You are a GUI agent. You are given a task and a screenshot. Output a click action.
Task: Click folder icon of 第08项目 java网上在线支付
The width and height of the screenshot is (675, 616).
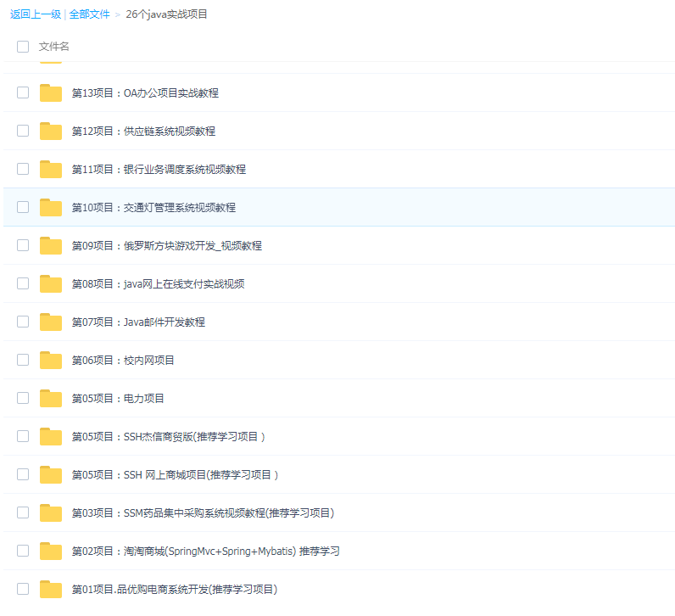51,283
